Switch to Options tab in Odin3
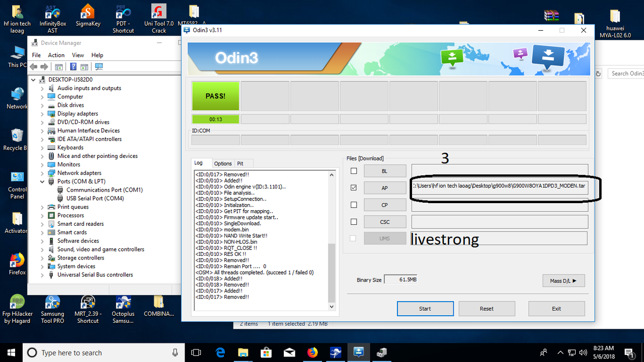 (223, 163)
